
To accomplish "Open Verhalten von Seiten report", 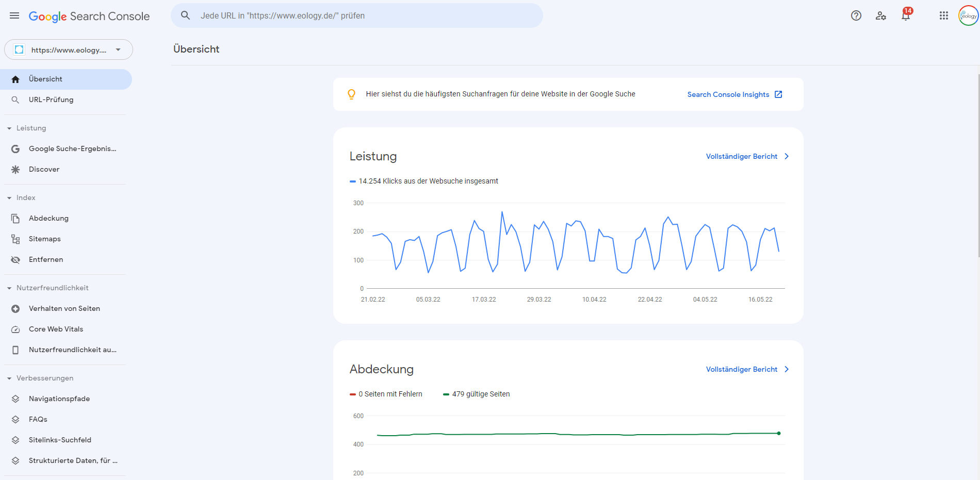I will click(x=66, y=309).
